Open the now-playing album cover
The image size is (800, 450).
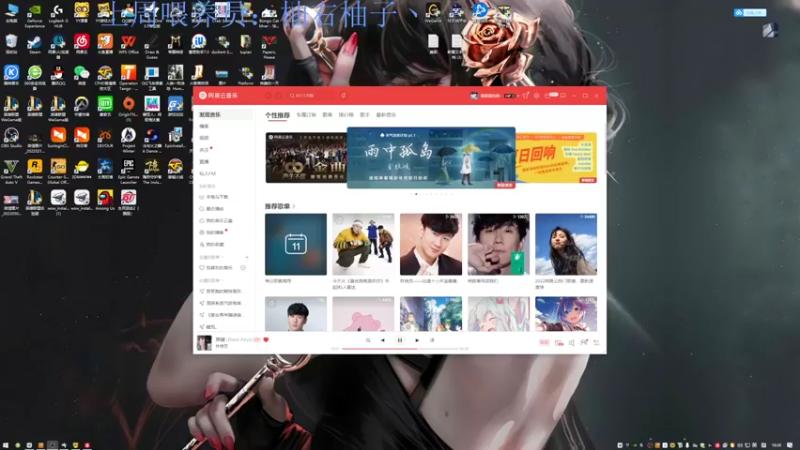click(x=204, y=342)
